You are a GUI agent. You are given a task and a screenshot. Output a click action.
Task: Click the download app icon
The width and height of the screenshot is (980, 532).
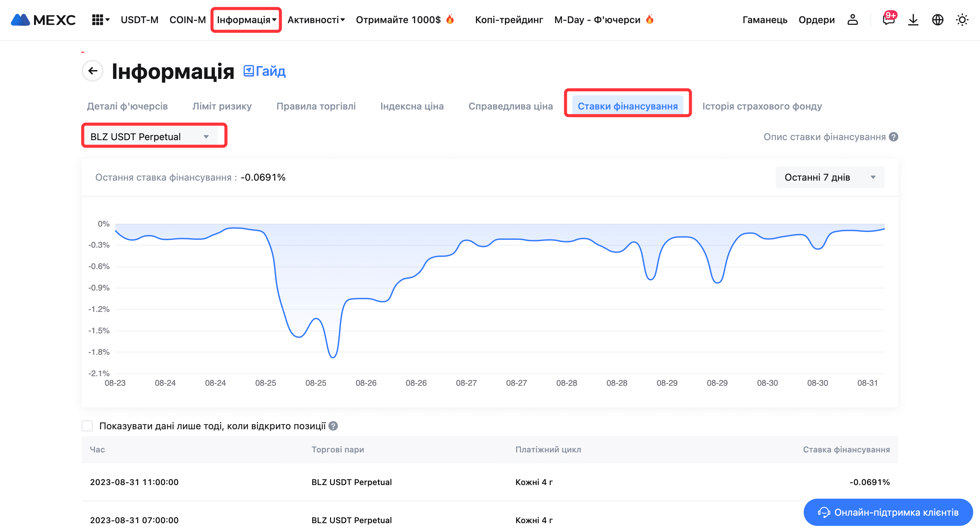[x=913, y=20]
